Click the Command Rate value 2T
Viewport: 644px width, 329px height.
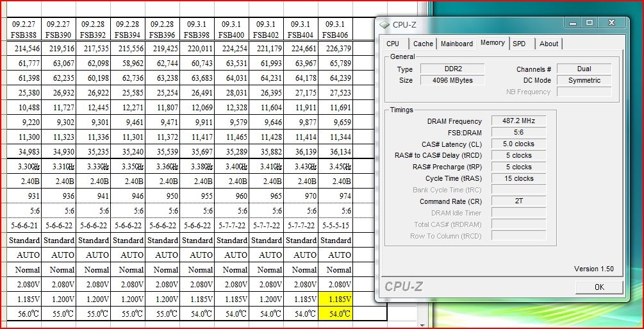519,201
